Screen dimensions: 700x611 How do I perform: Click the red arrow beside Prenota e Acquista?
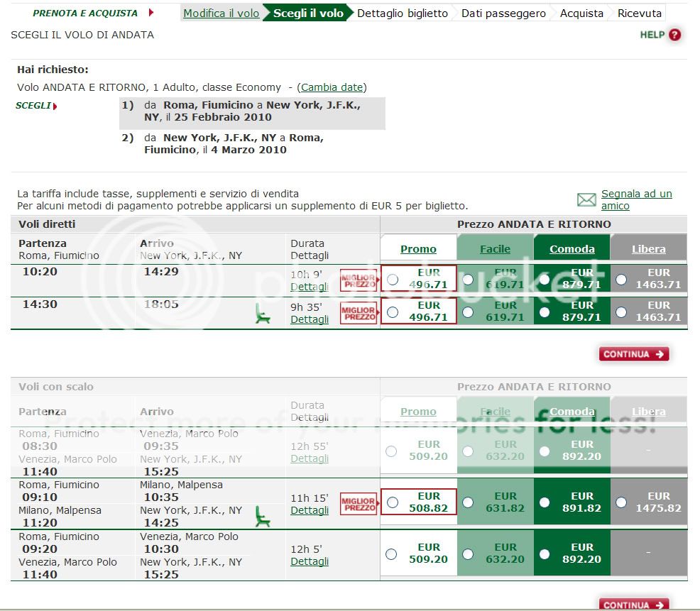tap(151, 13)
